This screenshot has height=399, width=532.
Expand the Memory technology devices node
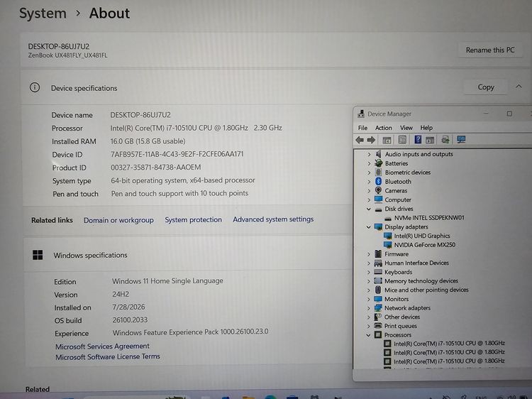tap(369, 281)
